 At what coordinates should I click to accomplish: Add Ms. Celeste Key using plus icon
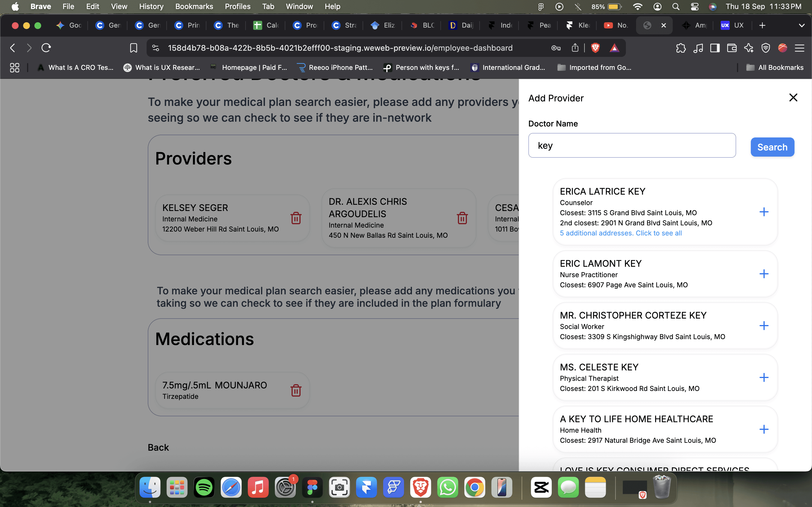point(764,377)
